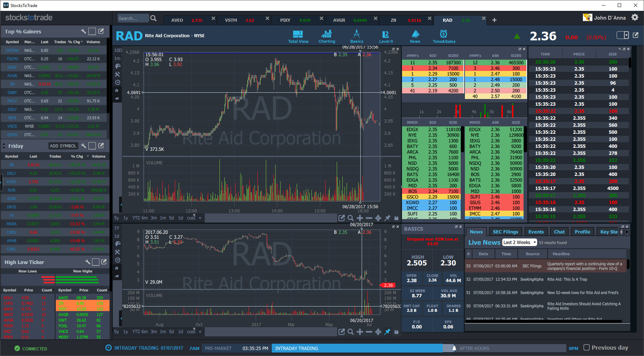Image resolution: width=644 pixels, height=356 pixels.
Task: Toggle the Top % Gainers link box
Action: [92, 32]
